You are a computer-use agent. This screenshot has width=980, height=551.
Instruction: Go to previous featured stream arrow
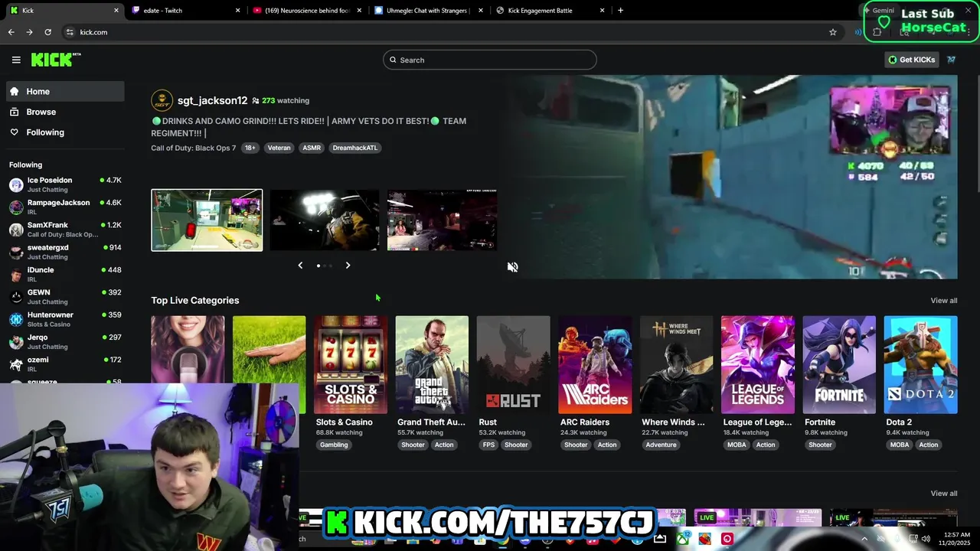300,266
